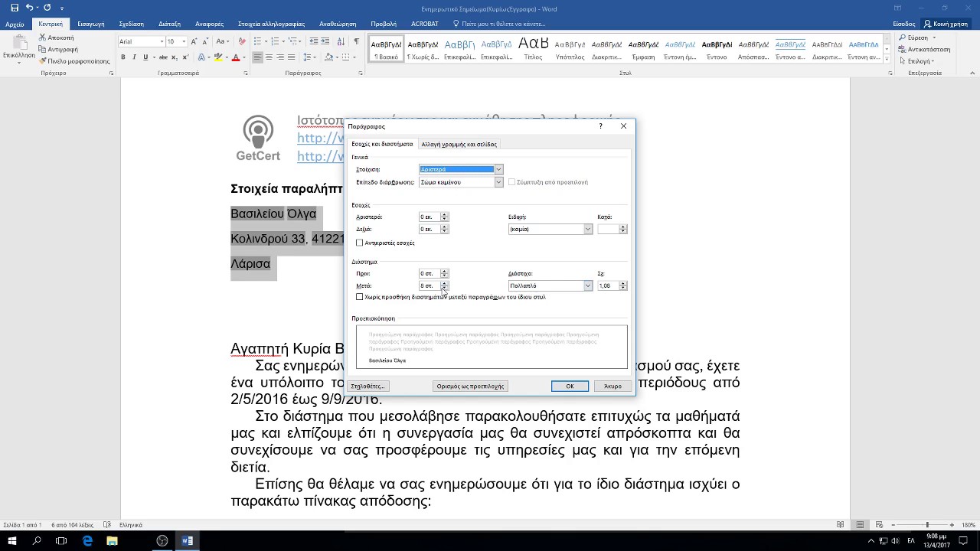Align text to the left
The height and width of the screenshot is (551, 980).
[x=257, y=57]
